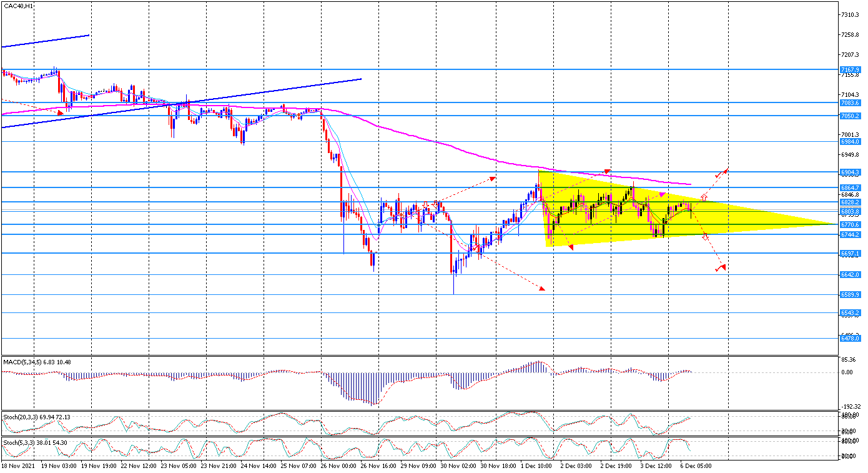Screen dimensions: 868x473
Task: Click the 7258.8 price axis label
Action: click(851, 34)
